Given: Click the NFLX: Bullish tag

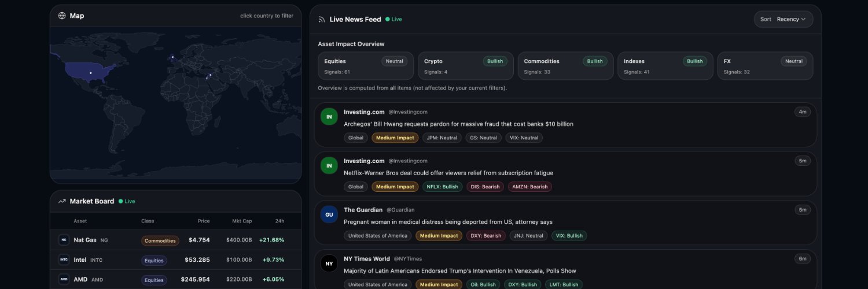Looking at the screenshot, I should (x=442, y=187).
